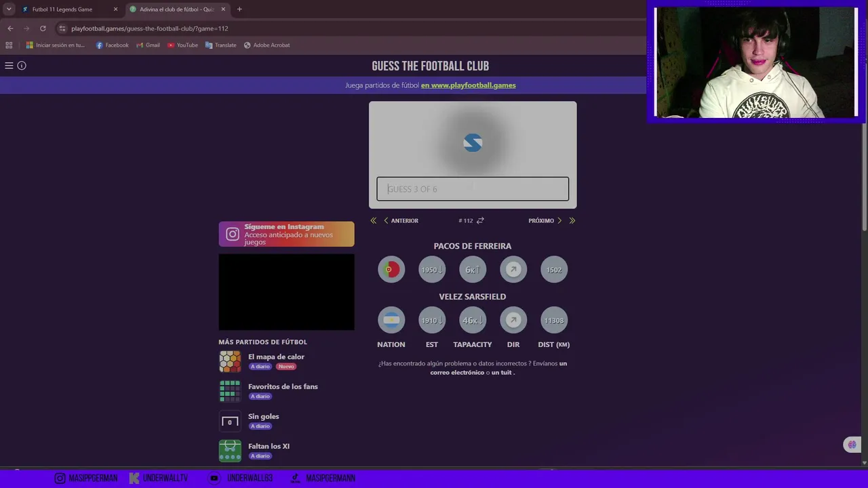Open the Sin goles game link
The width and height of the screenshot is (868, 488).
tap(263, 417)
